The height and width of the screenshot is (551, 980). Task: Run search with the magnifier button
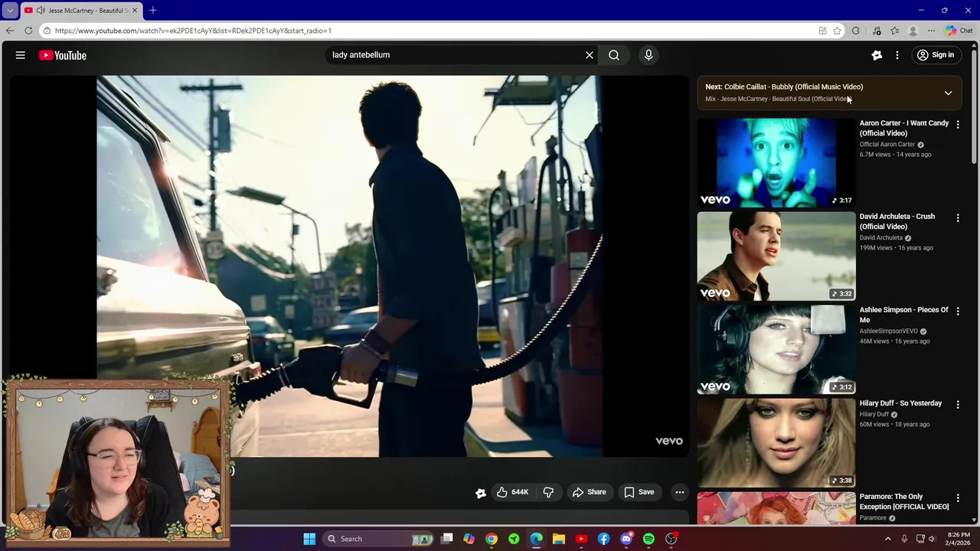[614, 55]
